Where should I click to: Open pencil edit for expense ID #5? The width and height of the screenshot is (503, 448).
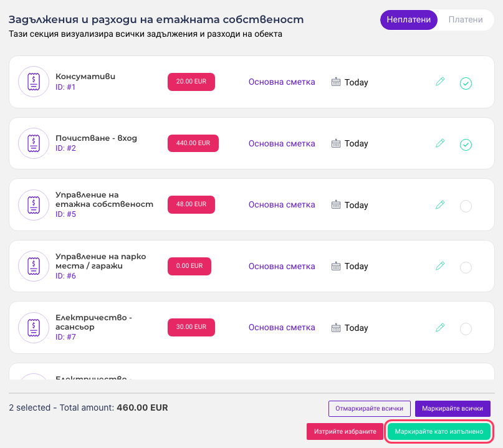(440, 204)
